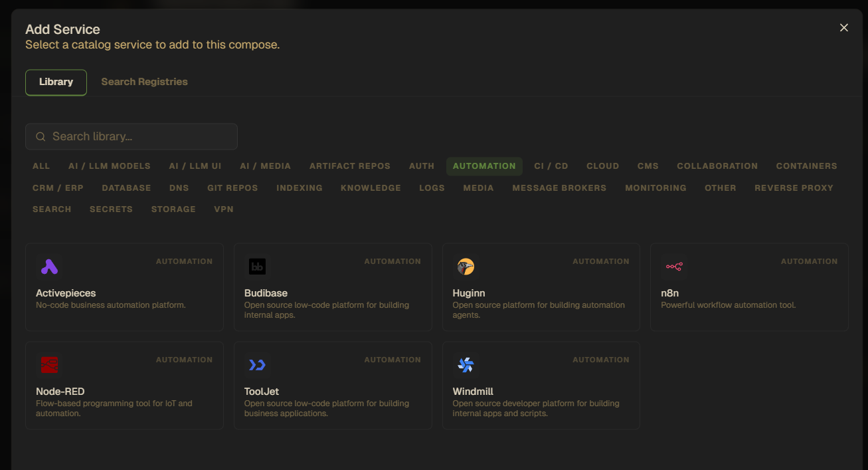Open the Search Registries tab

(x=144, y=82)
